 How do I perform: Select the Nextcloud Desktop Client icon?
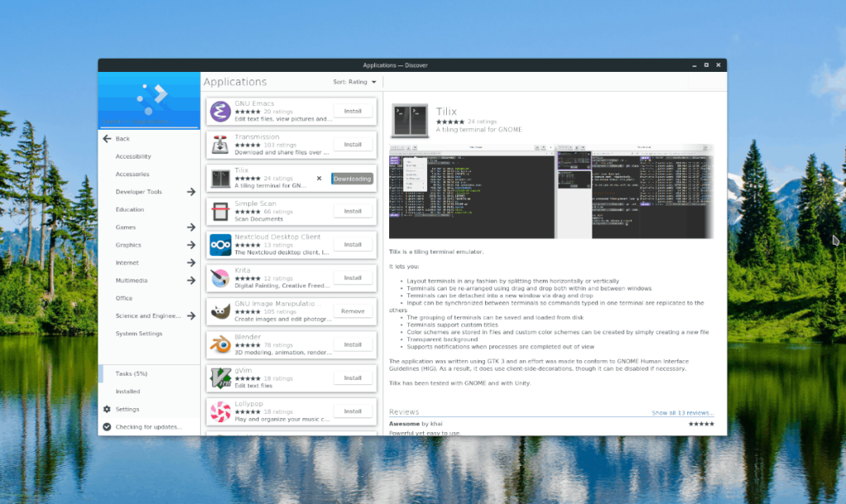pos(220,244)
